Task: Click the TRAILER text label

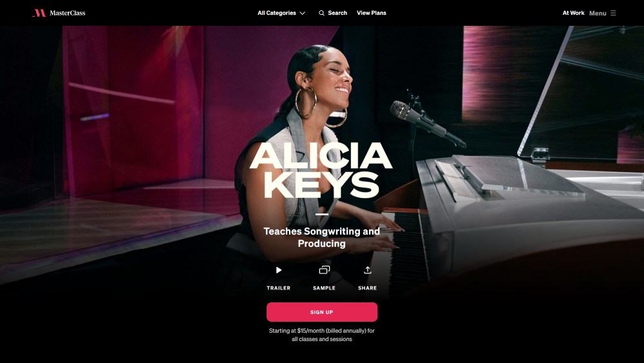Action: (x=278, y=288)
